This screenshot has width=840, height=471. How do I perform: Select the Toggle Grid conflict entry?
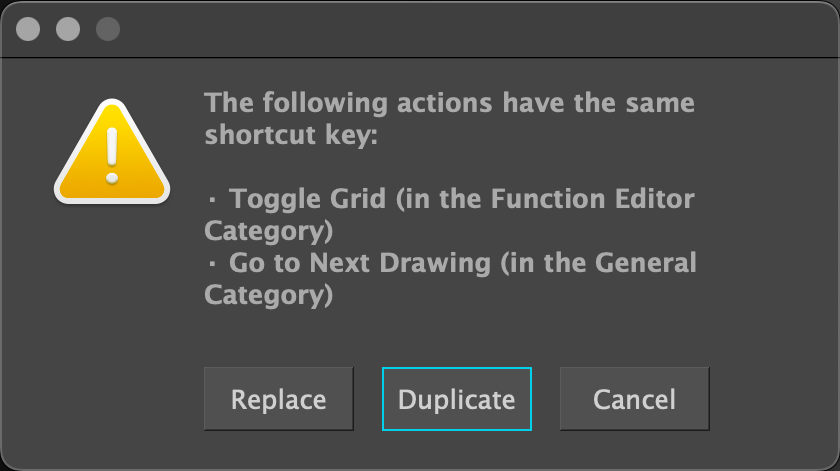tap(450, 214)
